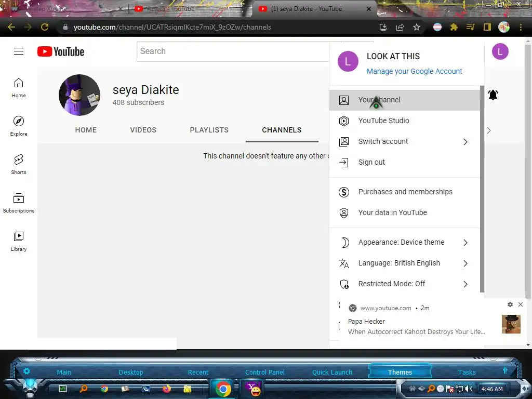Image resolution: width=532 pixels, height=399 pixels.
Task: Open Subscriptions in the left sidebar
Action: coord(19,203)
